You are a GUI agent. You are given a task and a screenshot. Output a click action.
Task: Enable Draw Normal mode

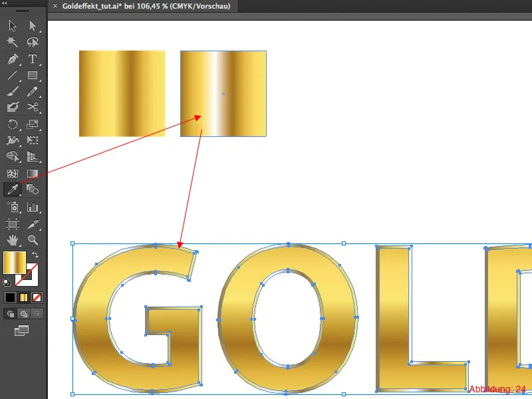point(10,314)
